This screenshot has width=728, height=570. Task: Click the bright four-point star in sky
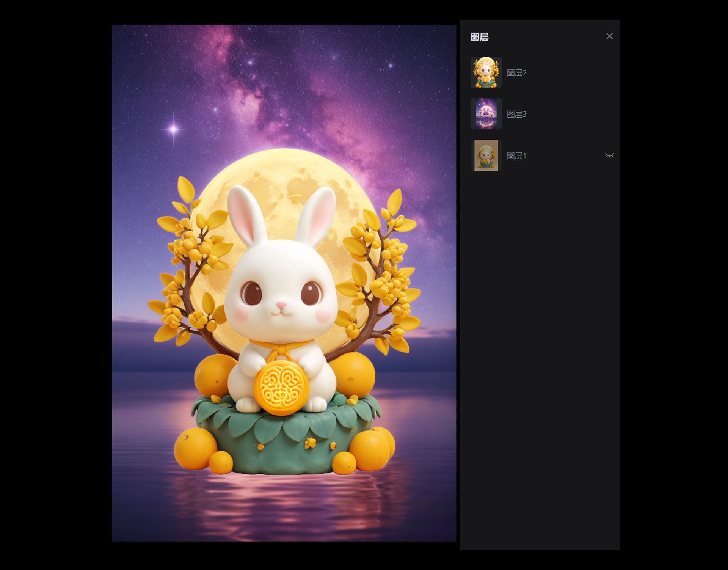coord(173,129)
